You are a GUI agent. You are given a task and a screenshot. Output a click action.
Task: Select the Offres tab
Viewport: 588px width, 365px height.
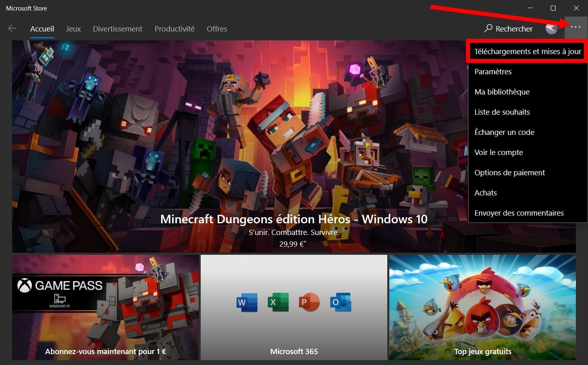pos(217,29)
